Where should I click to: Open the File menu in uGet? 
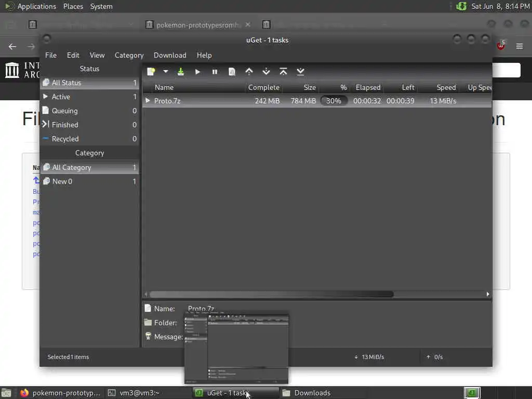[51, 55]
